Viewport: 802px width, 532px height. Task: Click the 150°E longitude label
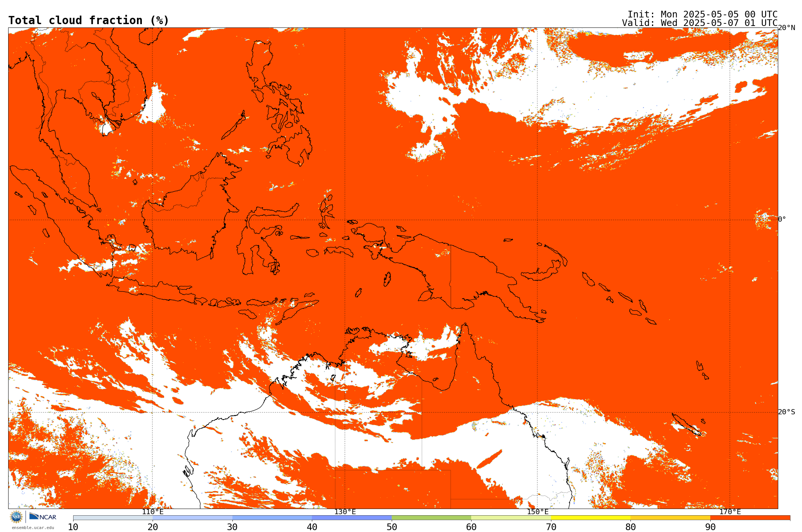(538, 512)
